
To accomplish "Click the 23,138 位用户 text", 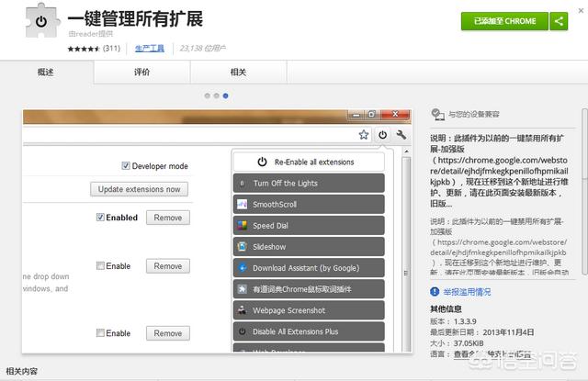I will (x=202, y=49).
